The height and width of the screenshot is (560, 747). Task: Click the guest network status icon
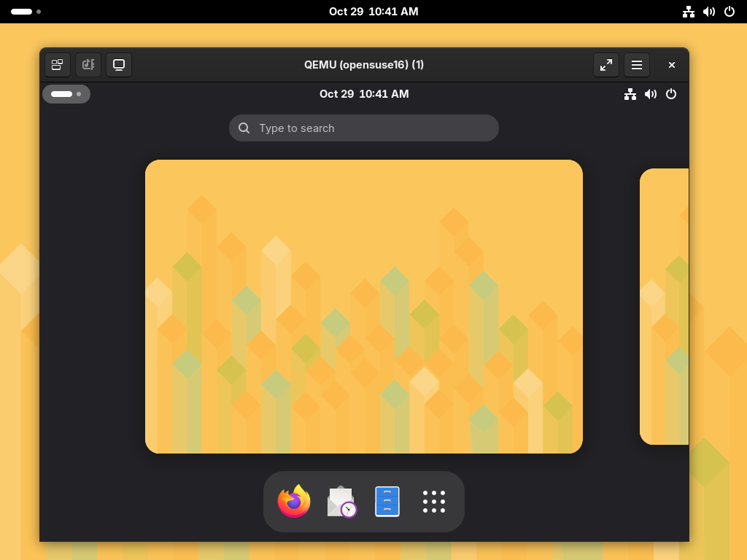coord(630,94)
